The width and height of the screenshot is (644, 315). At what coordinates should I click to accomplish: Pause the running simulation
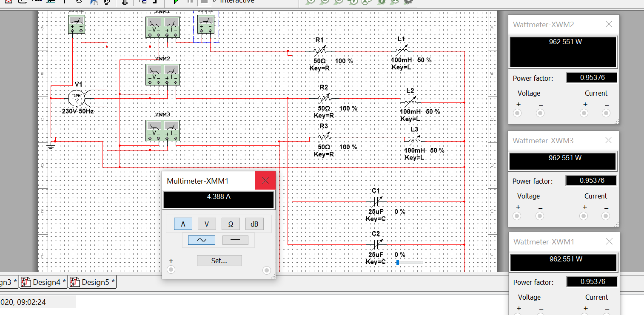click(191, 2)
